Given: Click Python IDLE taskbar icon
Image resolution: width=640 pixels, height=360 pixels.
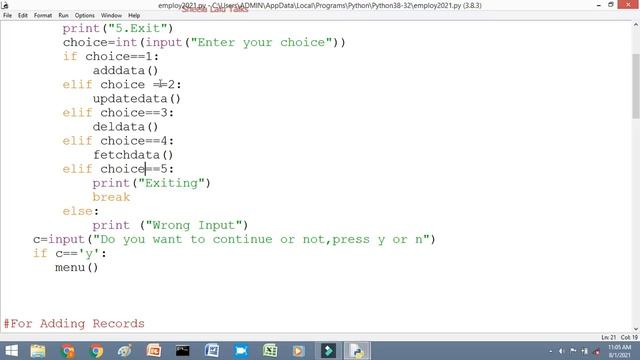Looking at the screenshot, I should [357, 351].
